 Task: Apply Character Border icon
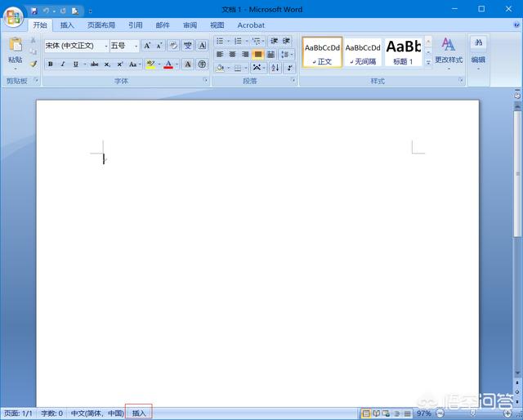click(x=202, y=46)
